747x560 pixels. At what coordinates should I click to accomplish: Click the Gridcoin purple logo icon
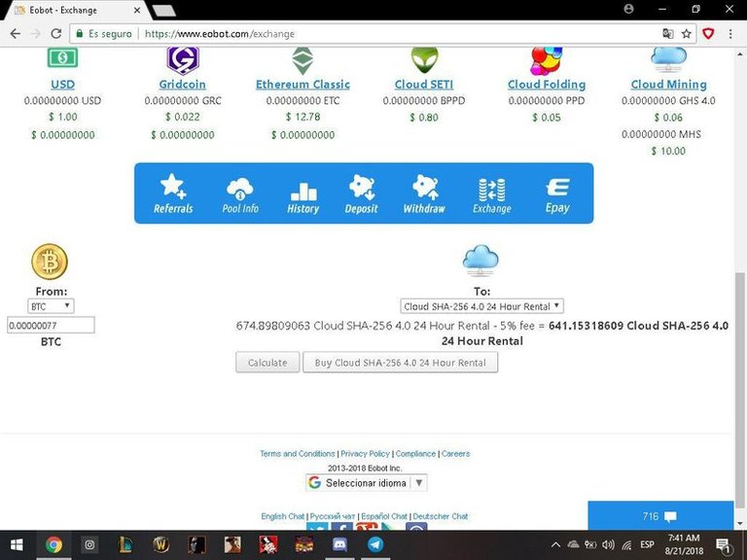pos(183,60)
